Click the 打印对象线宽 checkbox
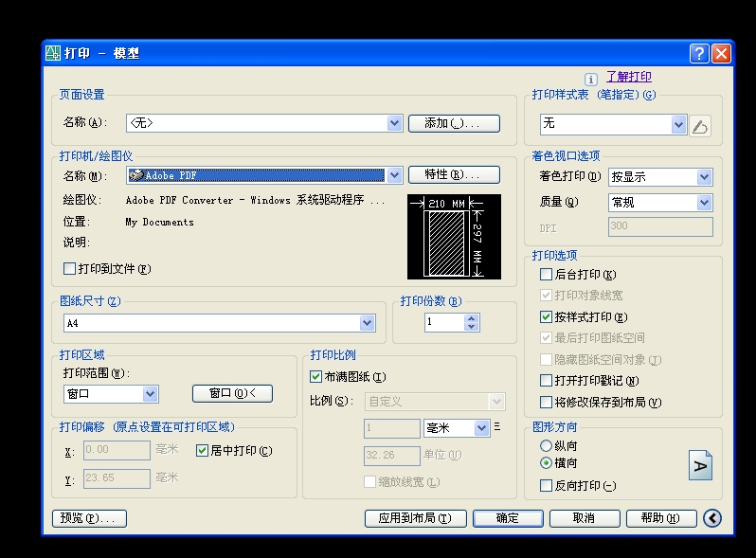This screenshot has width=756, height=558. tap(546, 296)
